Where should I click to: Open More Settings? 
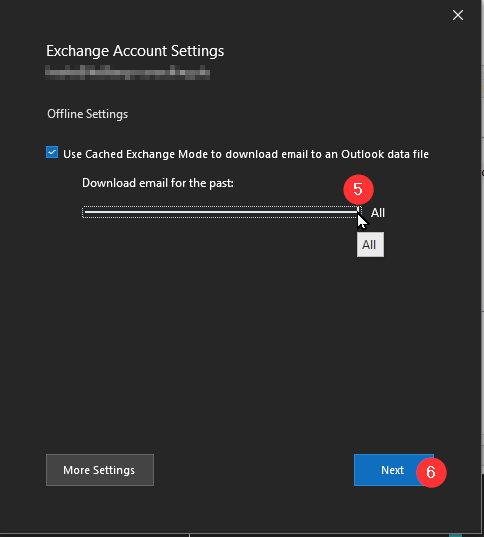point(100,470)
